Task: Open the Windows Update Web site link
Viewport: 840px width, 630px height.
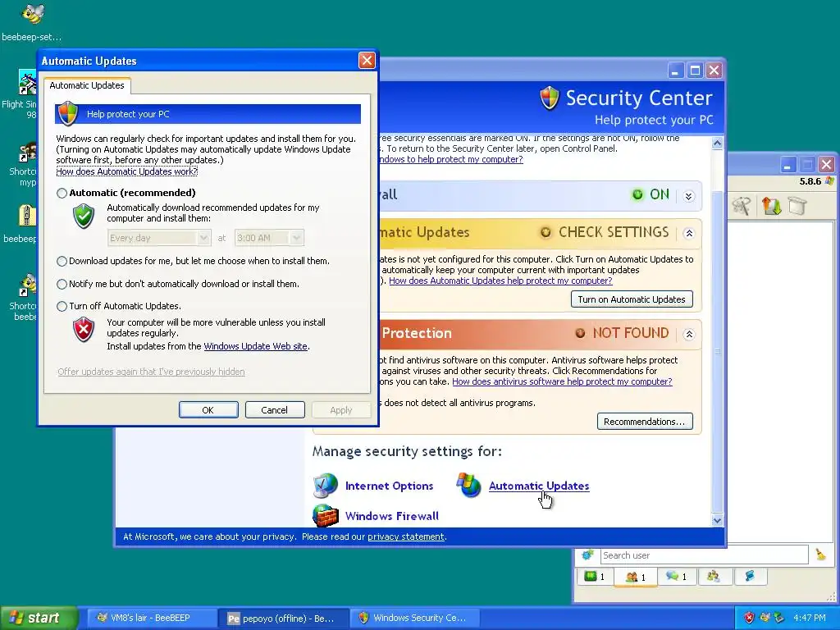Action: pos(256,346)
